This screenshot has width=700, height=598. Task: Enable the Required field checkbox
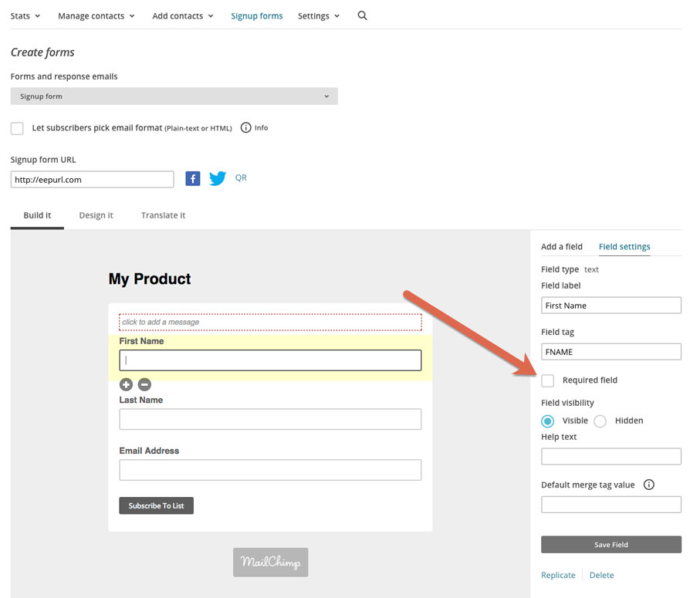tap(548, 380)
